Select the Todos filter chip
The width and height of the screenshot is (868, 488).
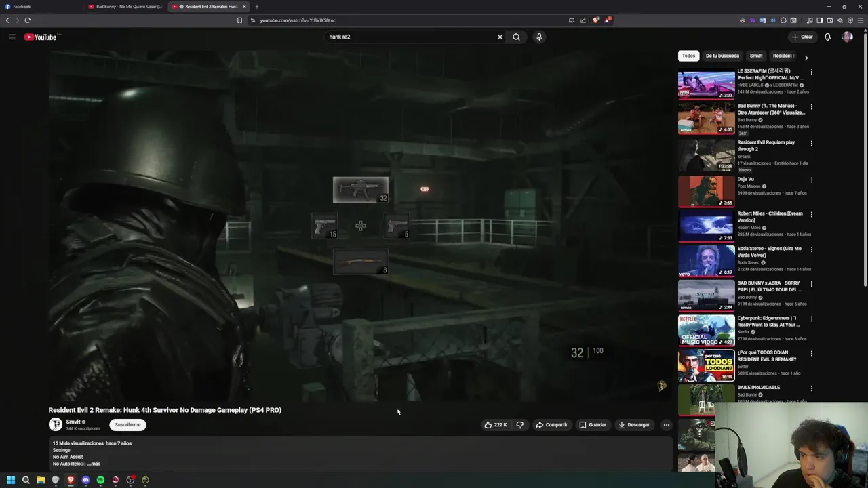(688, 56)
